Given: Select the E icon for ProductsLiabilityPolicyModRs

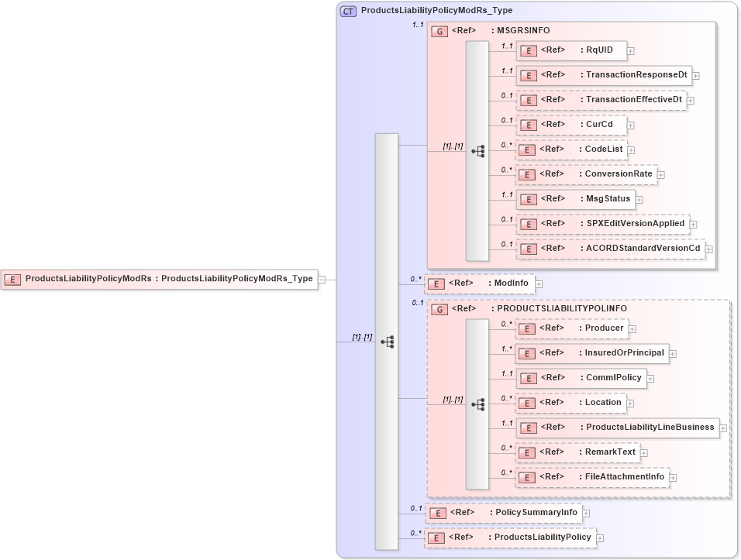Looking at the screenshot, I should click(x=12, y=279).
